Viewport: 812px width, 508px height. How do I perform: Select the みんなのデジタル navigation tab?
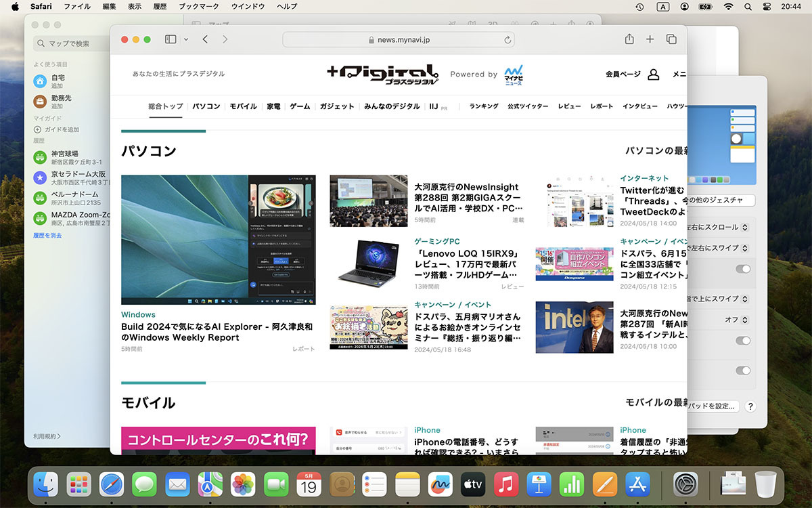(x=392, y=106)
